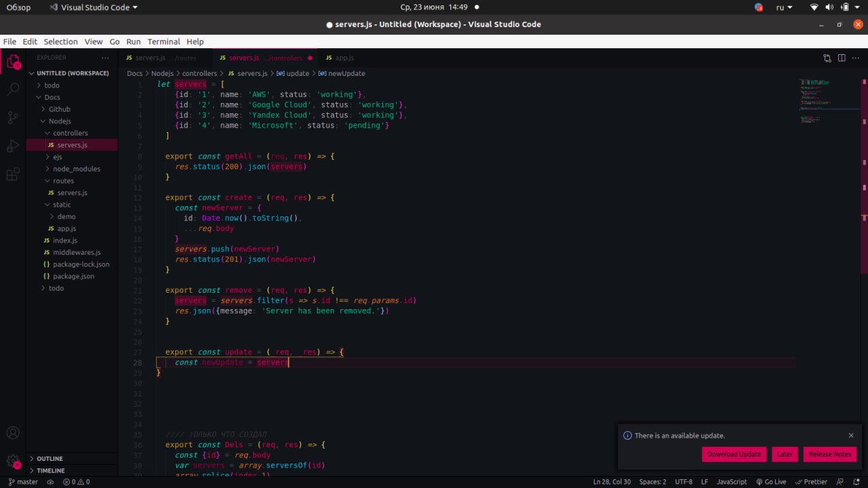Image resolution: width=868 pixels, height=488 pixels.
Task: Expand the OUTLINE section
Action: [50, 459]
